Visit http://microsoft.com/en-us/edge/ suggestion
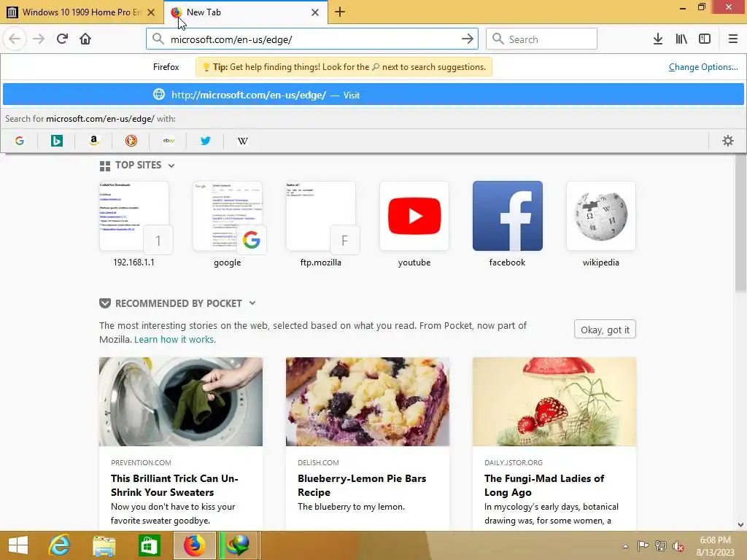Image resolution: width=747 pixels, height=560 pixels. [x=373, y=94]
